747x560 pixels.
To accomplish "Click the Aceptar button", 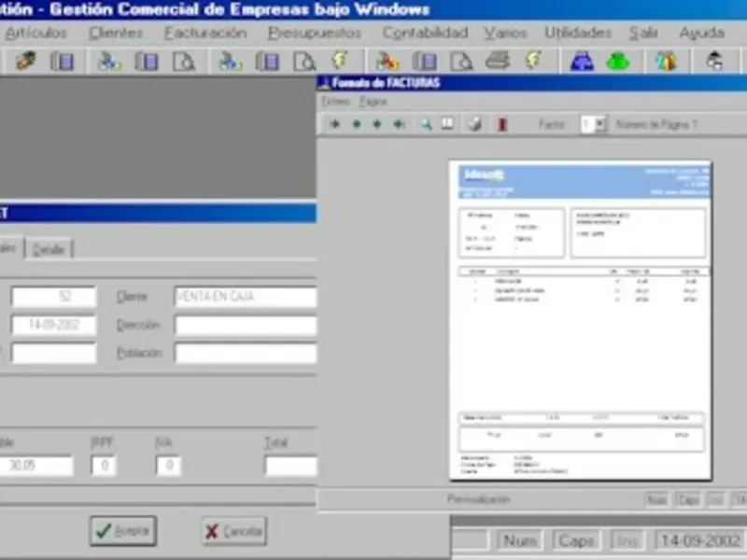I will (123, 531).
